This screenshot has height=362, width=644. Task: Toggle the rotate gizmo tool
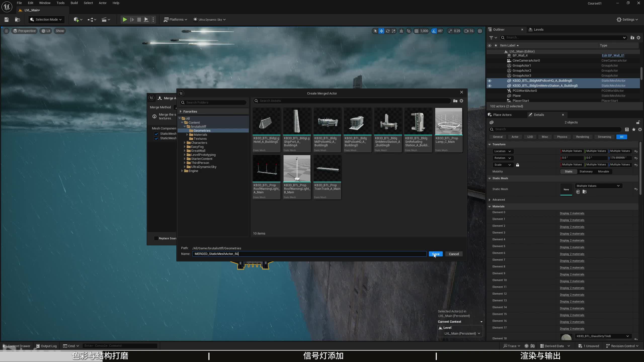click(388, 31)
